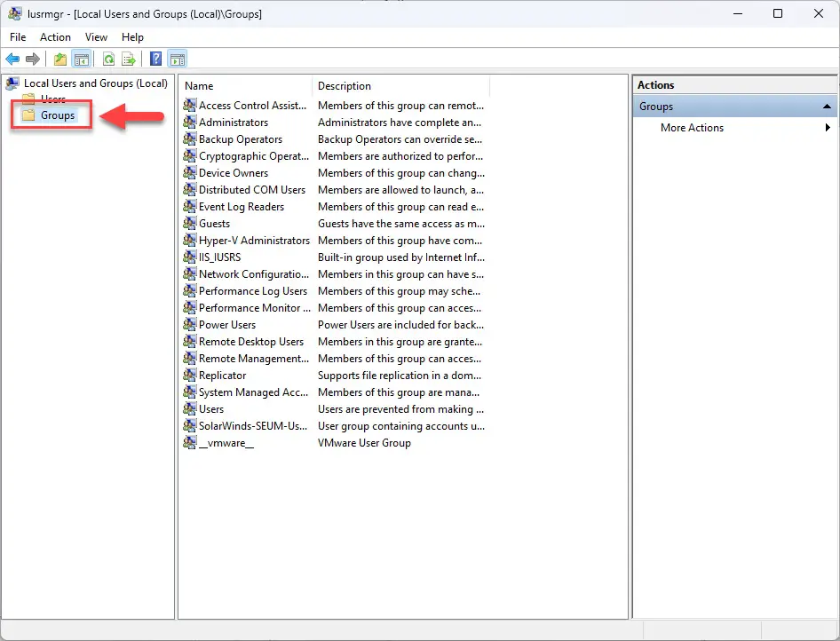Expand More Actions submenu arrow
The width and height of the screenshot is (840, 641).
[828, 128]
